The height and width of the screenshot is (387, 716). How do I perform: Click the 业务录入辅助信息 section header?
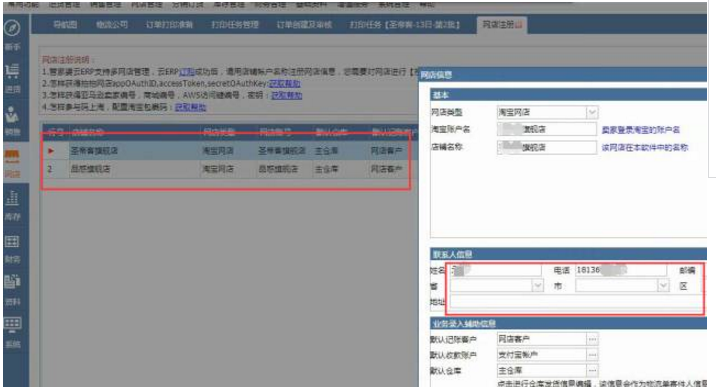569,324
